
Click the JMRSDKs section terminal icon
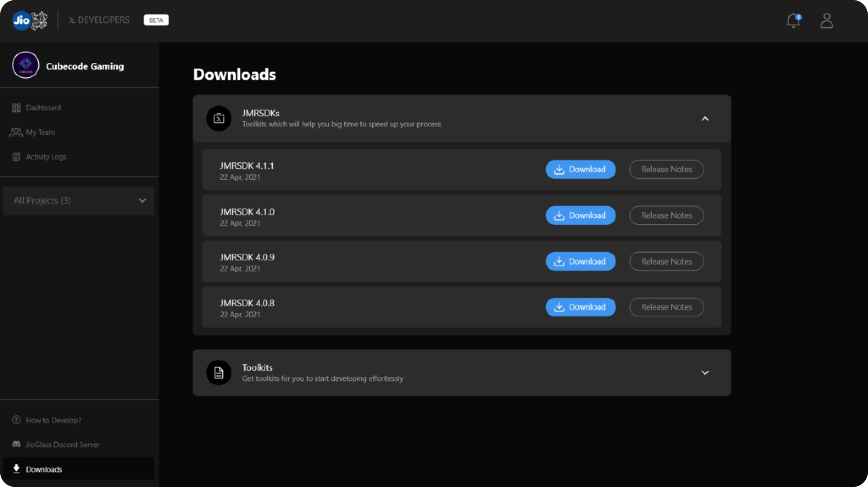click(x=219, y=118)
